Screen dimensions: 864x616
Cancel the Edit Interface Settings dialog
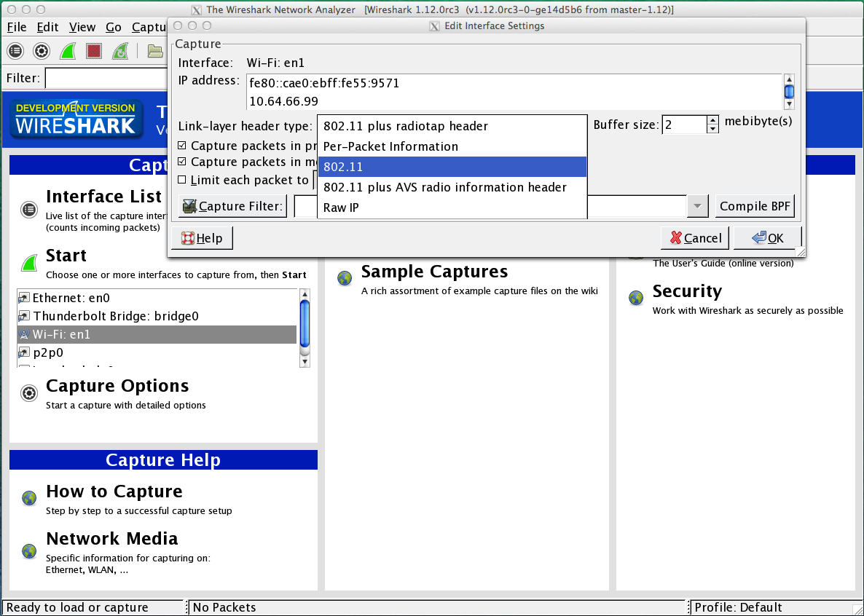(695, 238)
